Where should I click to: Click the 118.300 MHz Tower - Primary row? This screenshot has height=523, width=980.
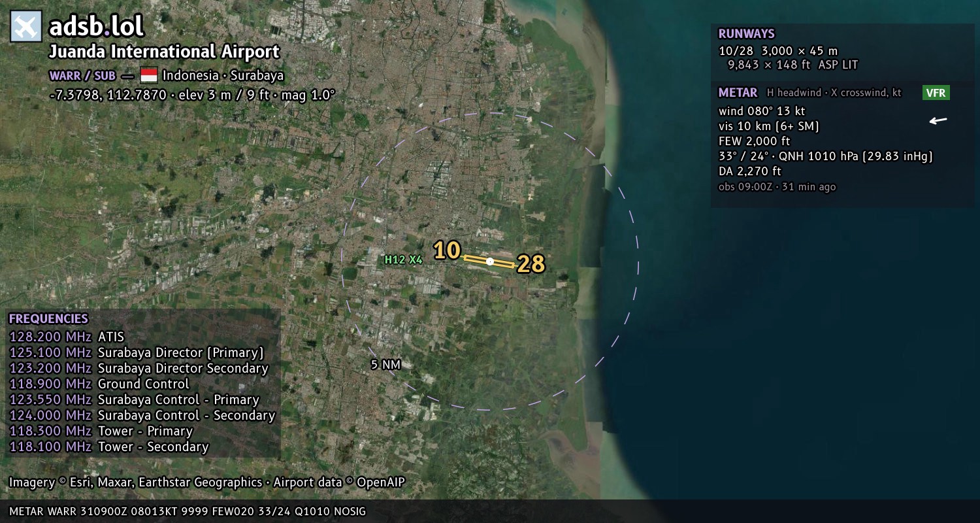point(101,431)
